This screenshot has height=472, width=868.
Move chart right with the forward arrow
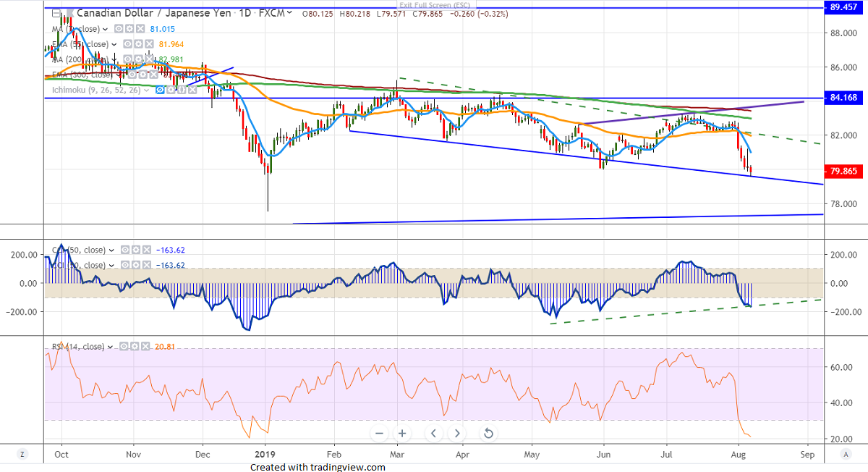point(457,434)
